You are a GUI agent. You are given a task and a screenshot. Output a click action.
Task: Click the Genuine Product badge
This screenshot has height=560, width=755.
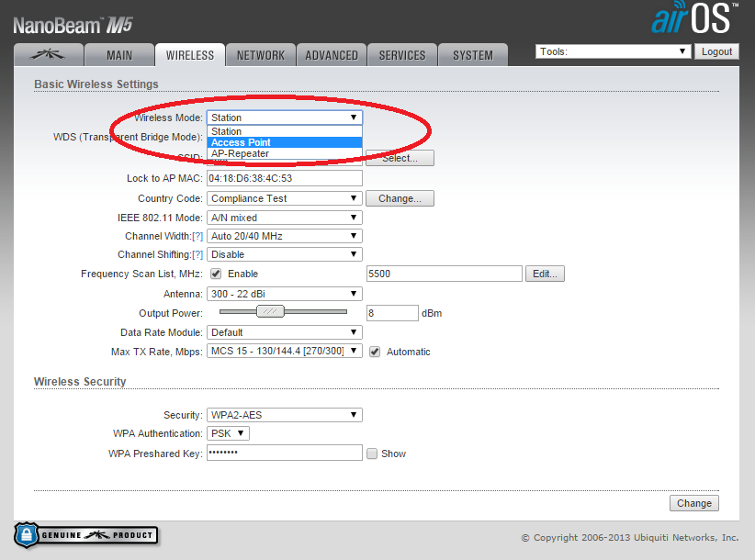[x=85, y=534]
